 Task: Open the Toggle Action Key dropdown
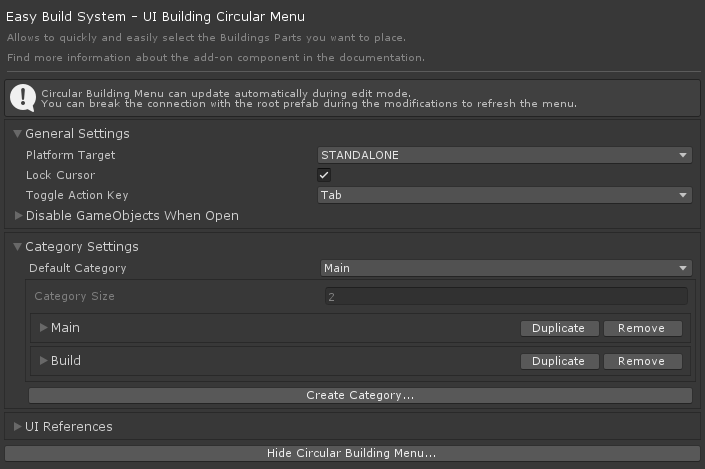[x=504, y=195]
